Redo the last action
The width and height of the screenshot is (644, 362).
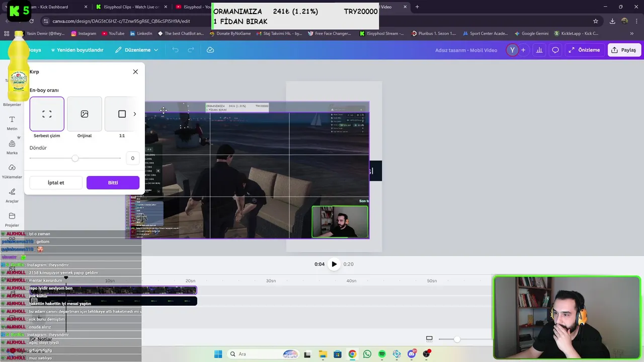pyautogui.click(x=191, y=50)
